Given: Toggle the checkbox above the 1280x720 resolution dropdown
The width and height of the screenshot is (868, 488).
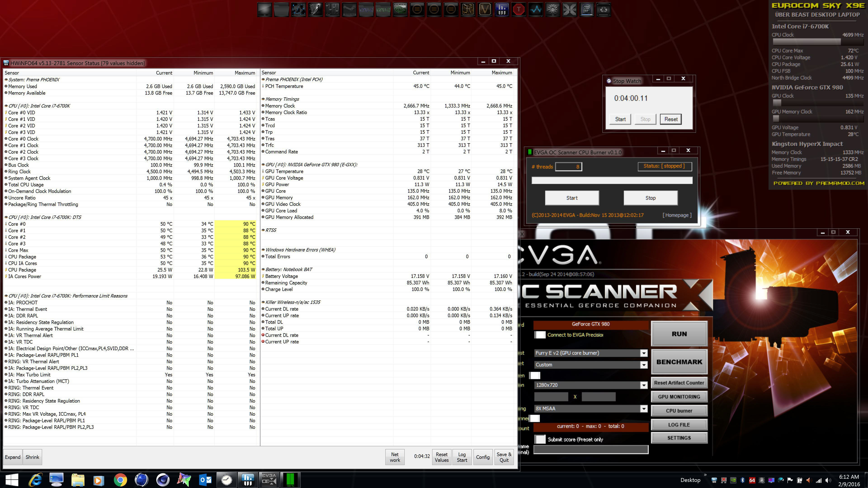Looking at the screenshot, I should tap(535, 375).
